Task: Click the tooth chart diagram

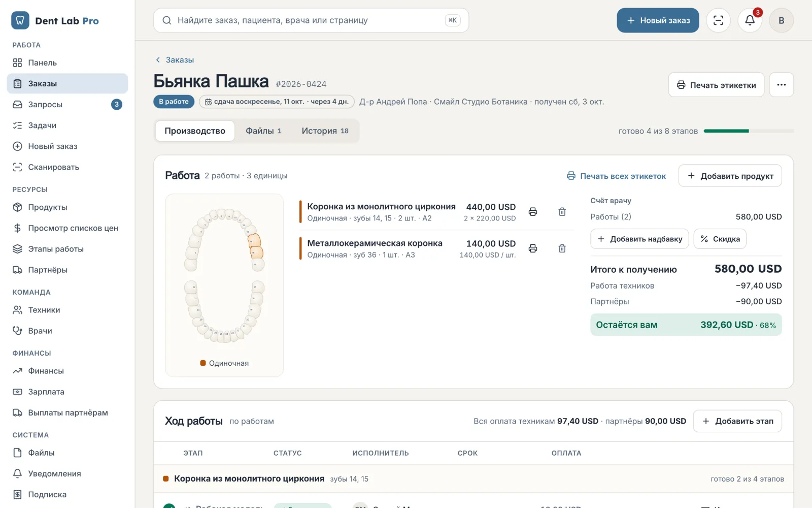Action: (x=224, y=276)
